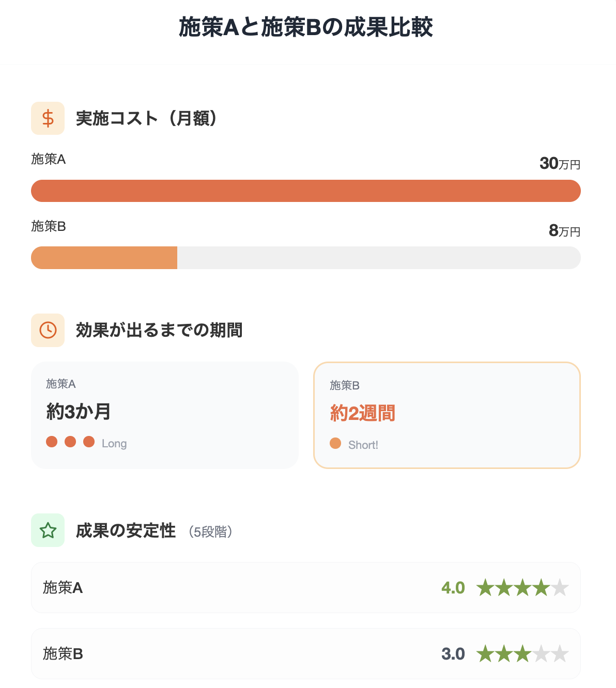Image resolution: width=616 pixels, height=688 pixels.
Task: Click the 8万円 cost value
Action: [x=564, y=231]
